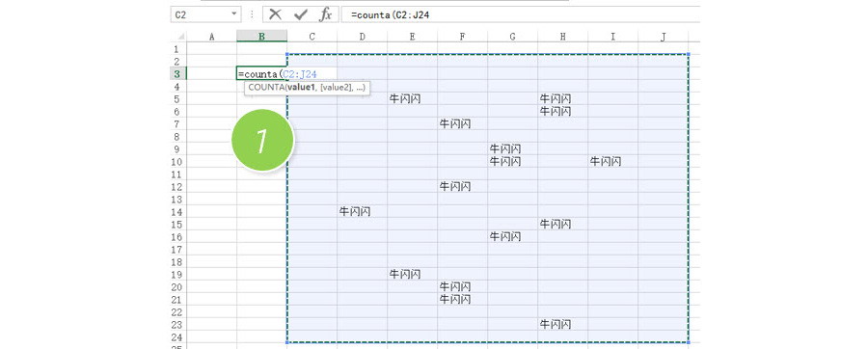Viewport: 868px width, 349px height.
Task: Click the Select All corner triangle
Action: pyautogui.click(x=180, y=37)
